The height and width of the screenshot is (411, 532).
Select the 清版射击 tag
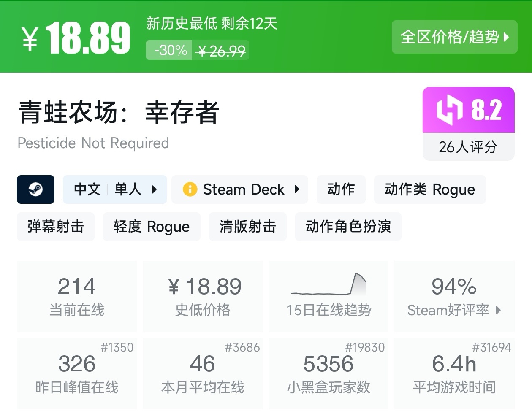pyautogui.click(x=247, y=227)
